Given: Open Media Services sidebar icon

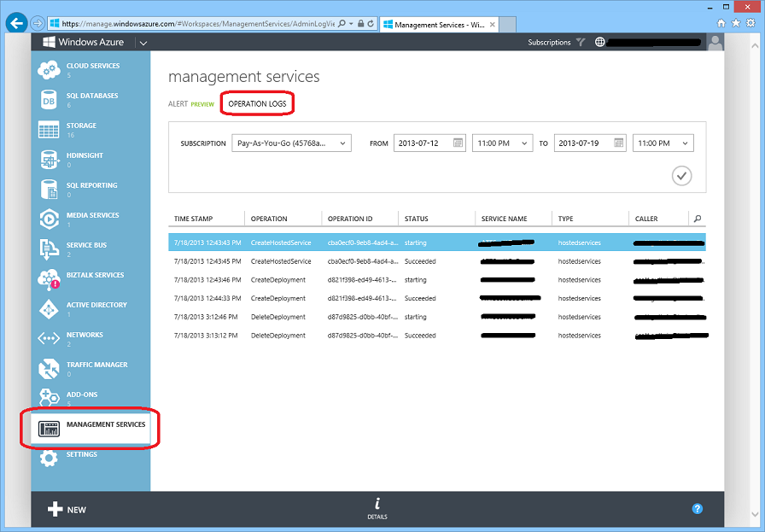Looking at the screenshot, I should click(49, 219).
